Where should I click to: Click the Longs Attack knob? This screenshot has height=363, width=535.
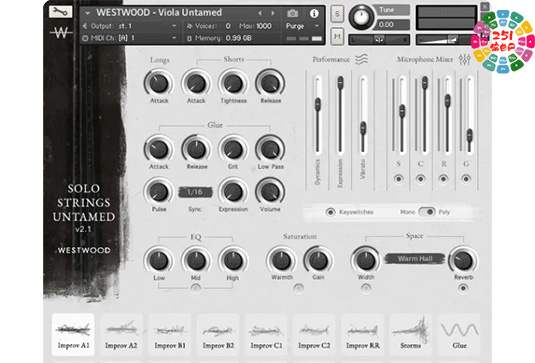coord(159,83)
